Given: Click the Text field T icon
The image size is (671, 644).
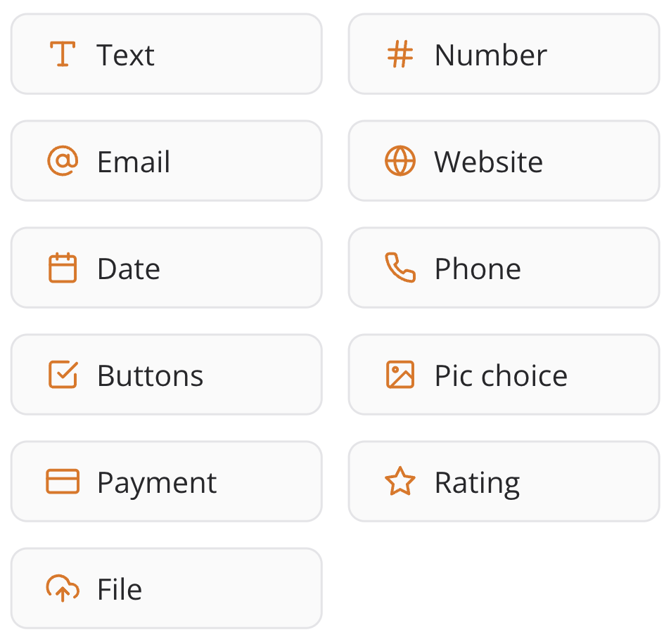Looking at the screenshot, I should coord(63,54).
